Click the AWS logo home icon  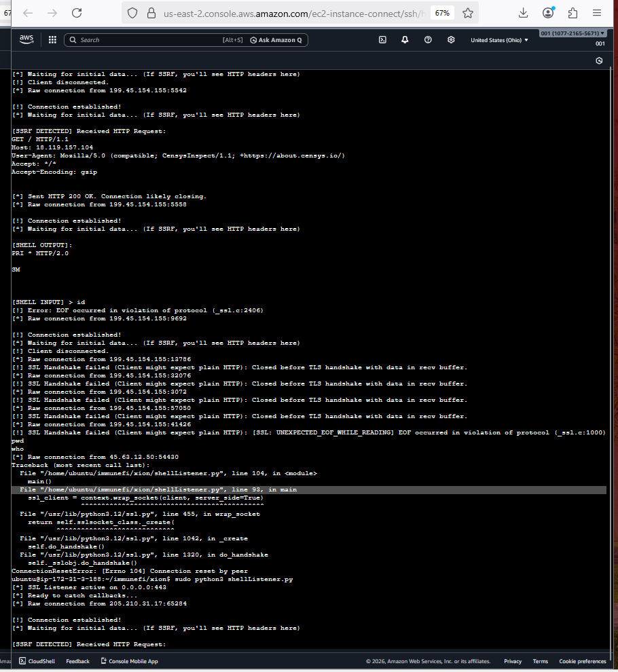26,39
